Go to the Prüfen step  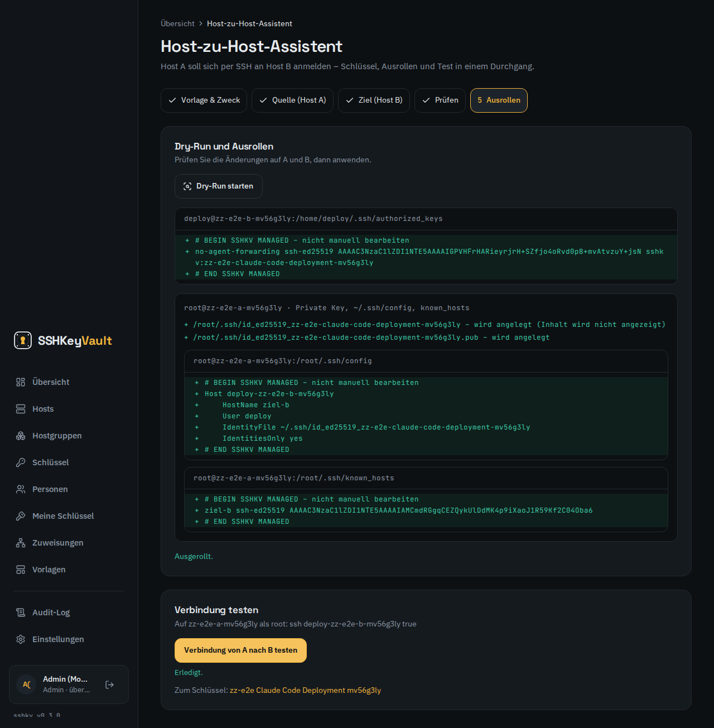[440, 100]
